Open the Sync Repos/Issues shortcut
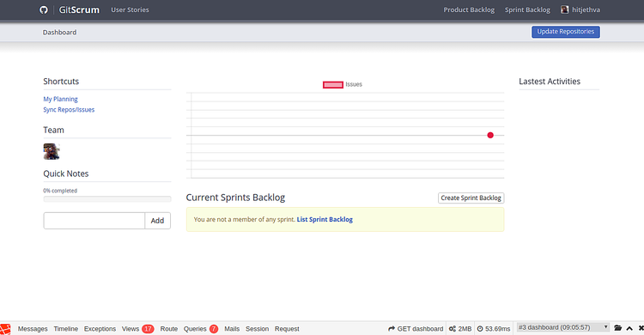The image size is (644, 335). click(69, 110)
